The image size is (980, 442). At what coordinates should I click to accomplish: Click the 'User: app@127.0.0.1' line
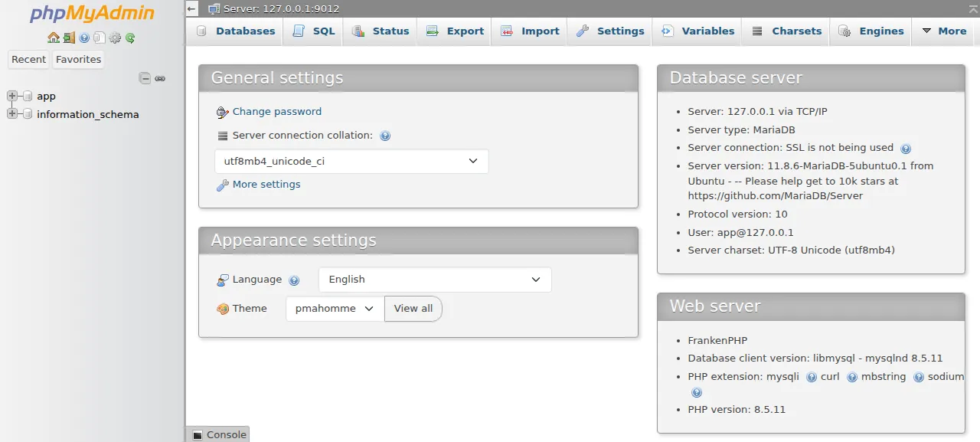(740, 232)
